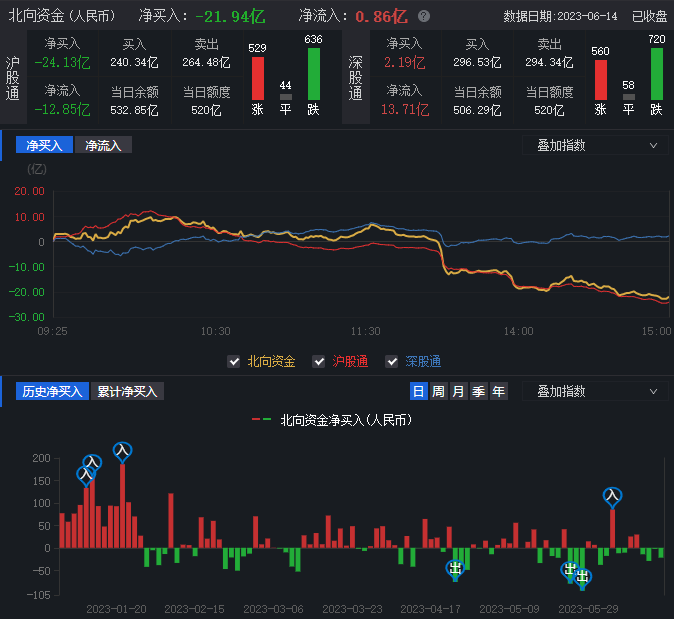Click the green 跌 bar in 沪股通 section
The image size is (674, 619).
click(313, 73)
